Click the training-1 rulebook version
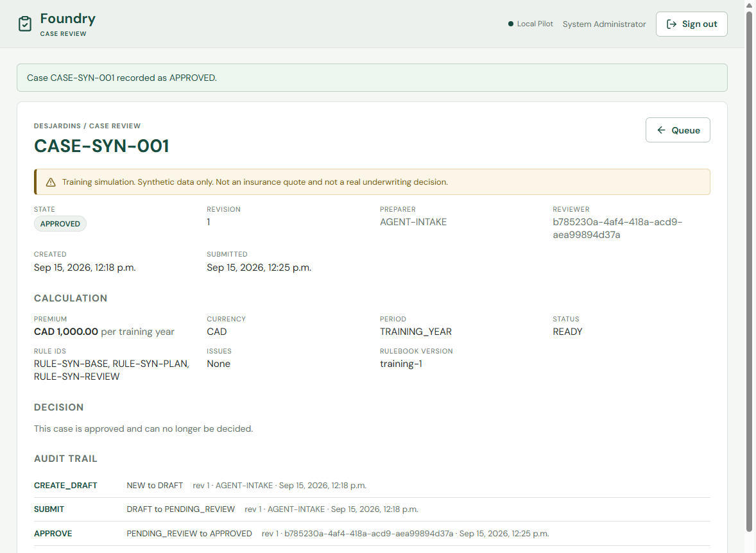756x553 pixels. (400, 364)
